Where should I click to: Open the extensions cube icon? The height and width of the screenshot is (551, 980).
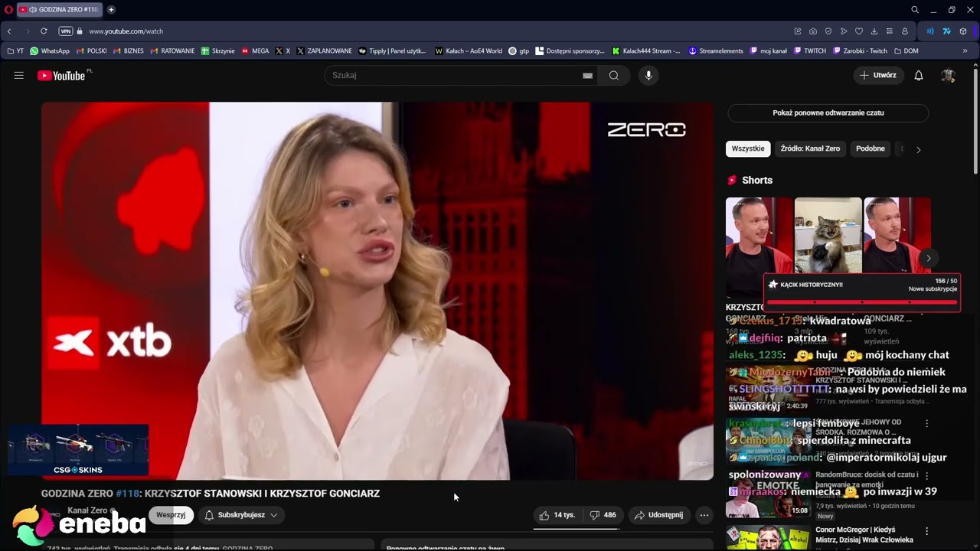point(963,31)
